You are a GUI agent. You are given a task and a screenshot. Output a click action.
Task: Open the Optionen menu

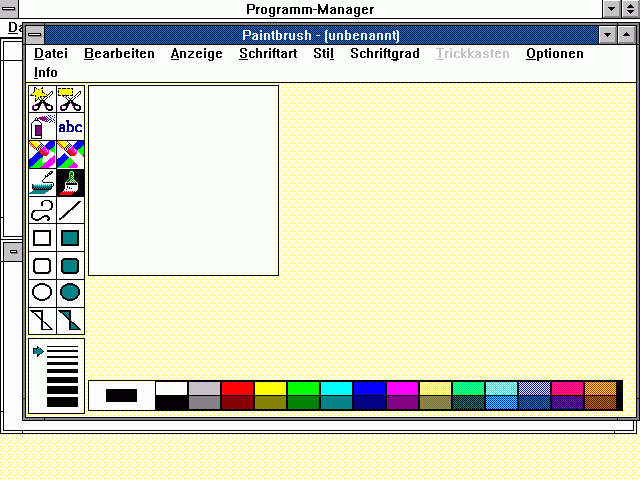point(555,53)
